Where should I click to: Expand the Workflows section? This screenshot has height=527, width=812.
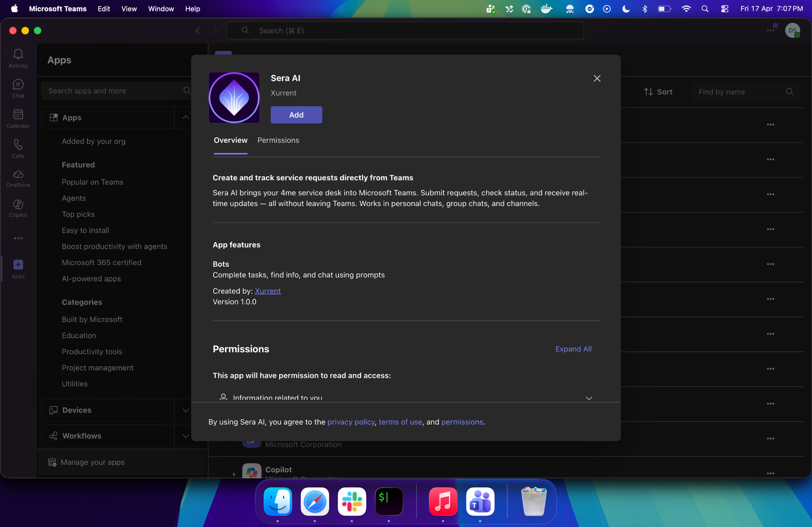point(186,436)
